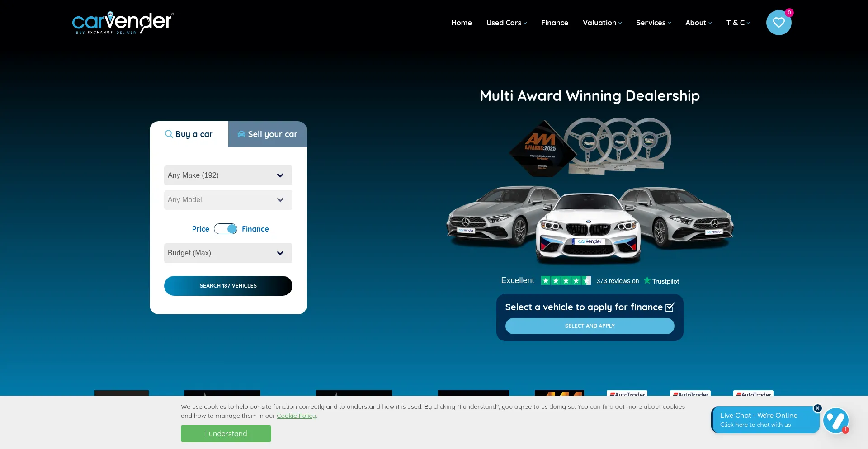
Task: Click the Select and Apply button
Action: click(x=590, y=326)
